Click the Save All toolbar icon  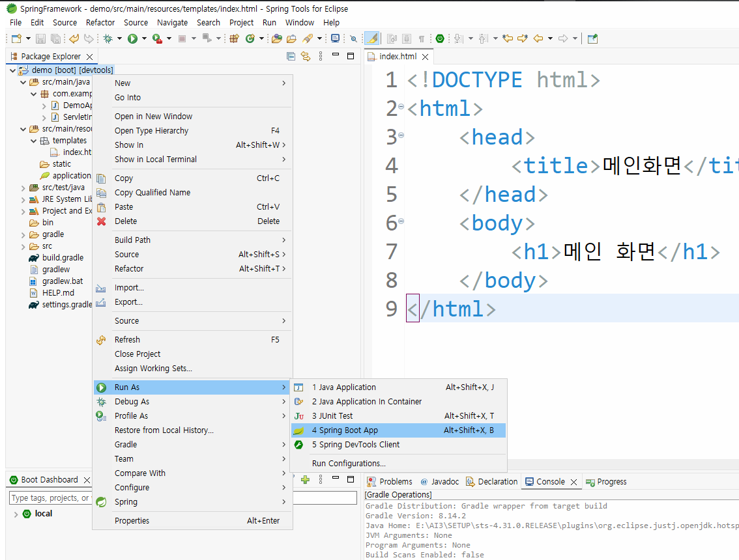[x=55, y=38]
